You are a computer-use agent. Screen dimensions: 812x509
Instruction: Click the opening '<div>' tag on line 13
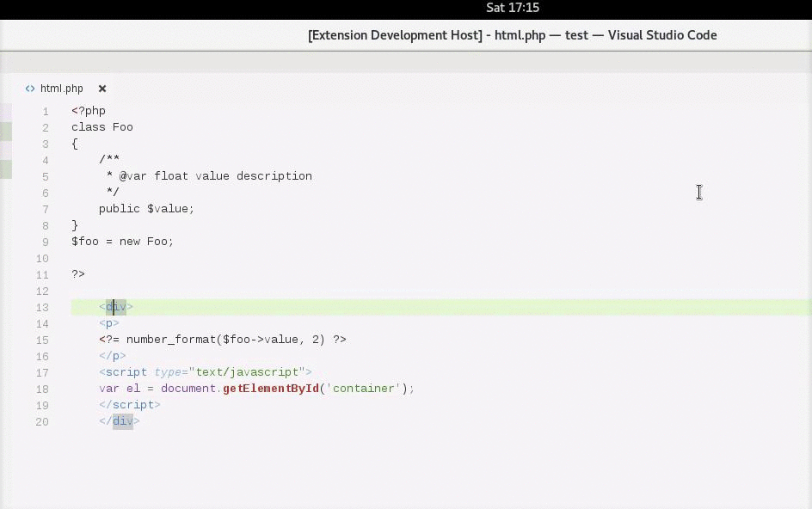coord(116,307)
